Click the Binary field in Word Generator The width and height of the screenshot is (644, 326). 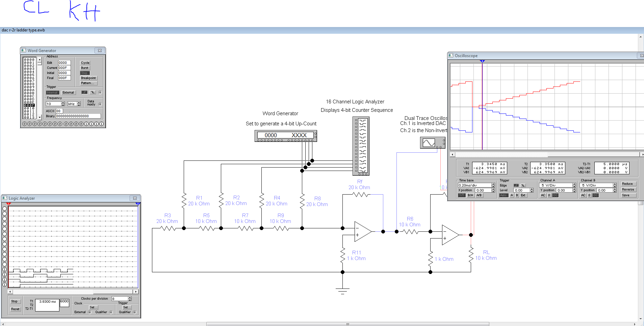(x=78, y=116)
